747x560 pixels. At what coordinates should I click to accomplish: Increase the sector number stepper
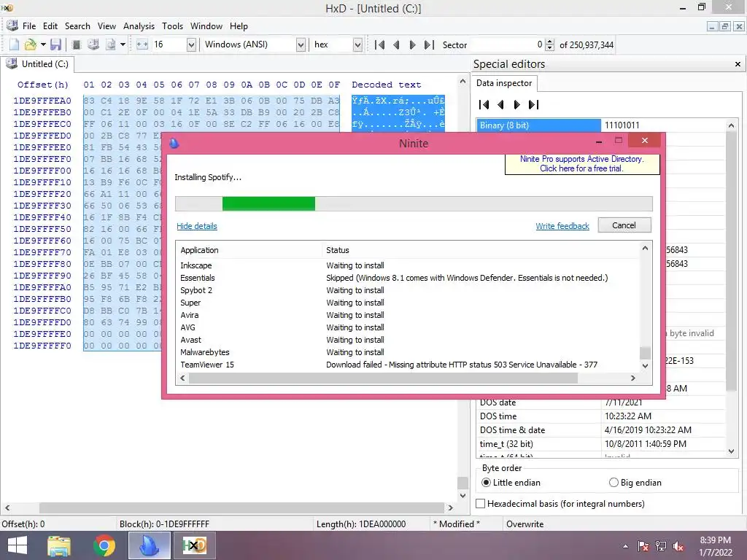[x=550, y=42]
